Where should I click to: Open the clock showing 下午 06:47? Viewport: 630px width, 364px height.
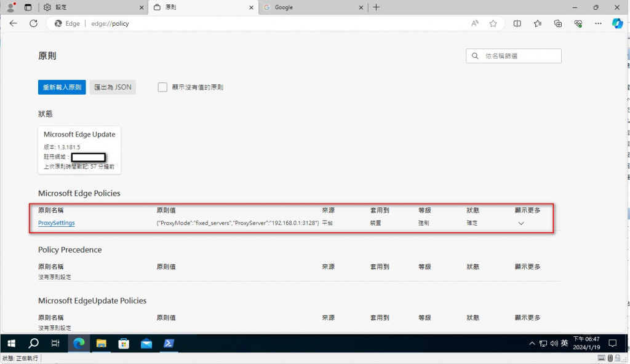[586, 343]
